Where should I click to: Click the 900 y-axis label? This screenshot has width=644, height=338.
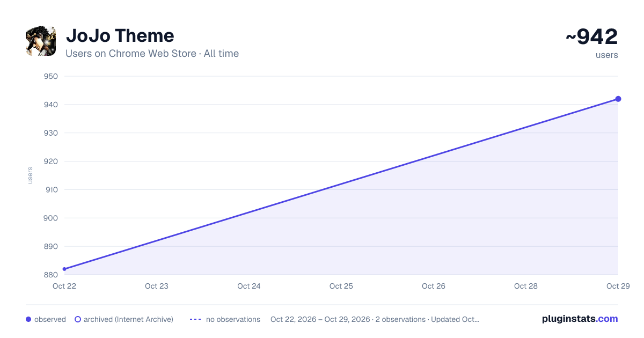click(x=51, y=218)
